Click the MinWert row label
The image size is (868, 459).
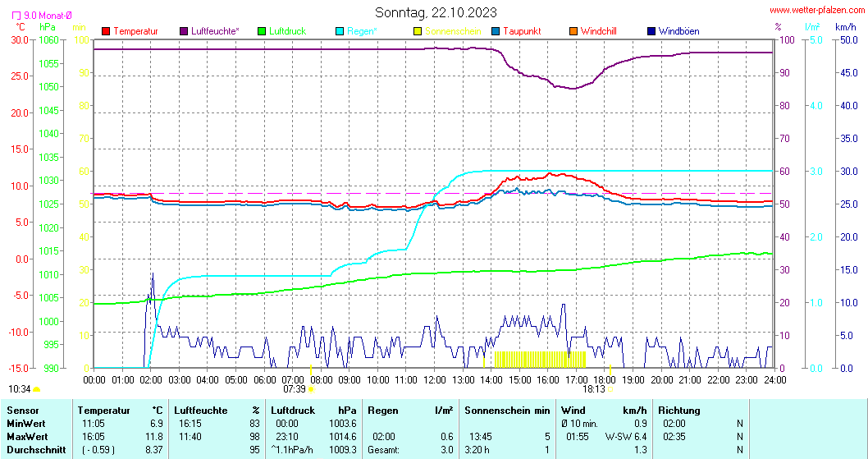click(x=25, y=424)
